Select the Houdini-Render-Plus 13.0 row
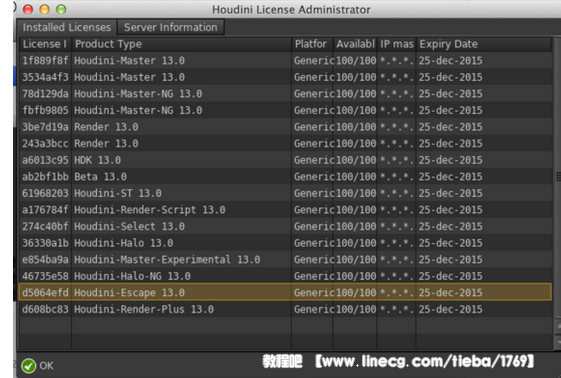This screenshot has width=561, height=378. [x=286, y=309]
